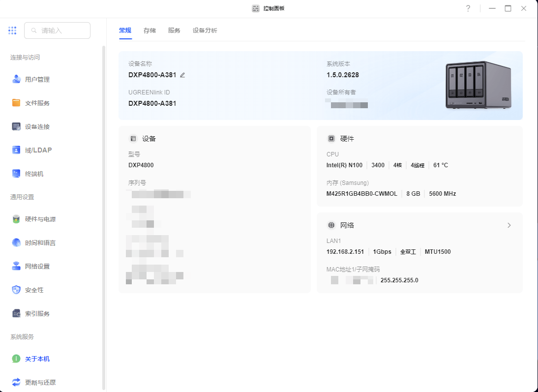Screen dimensions: 538x392
Task: Click the pencil to rename DXP4800-A381
Action: [182, 75]
